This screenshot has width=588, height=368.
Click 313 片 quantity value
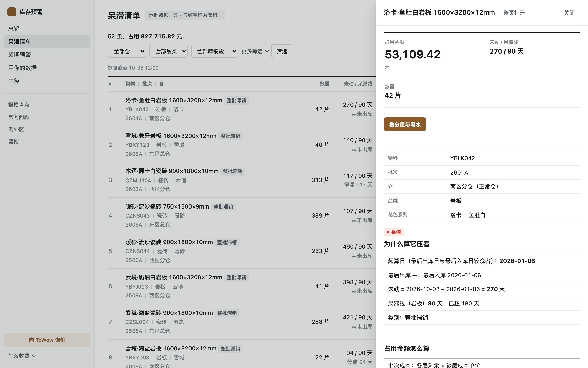point(321,180)
